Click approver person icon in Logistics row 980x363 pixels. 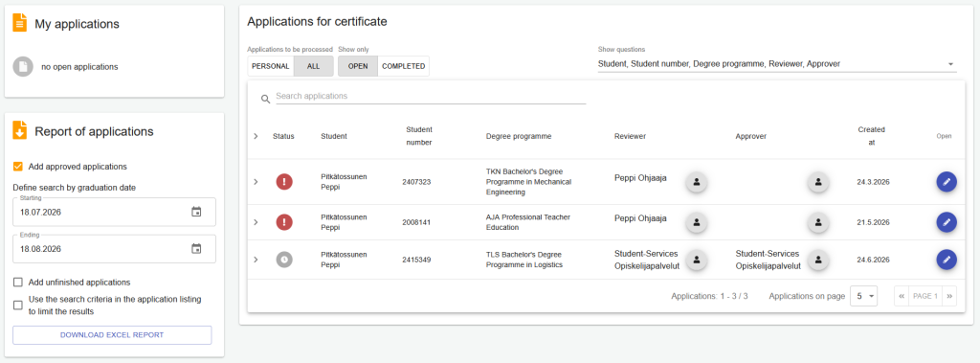[x=818, y=260]
